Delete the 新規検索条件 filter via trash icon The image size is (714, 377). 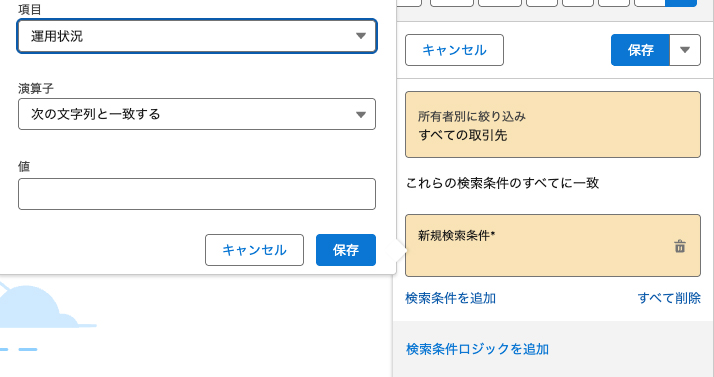coord(679,246)
